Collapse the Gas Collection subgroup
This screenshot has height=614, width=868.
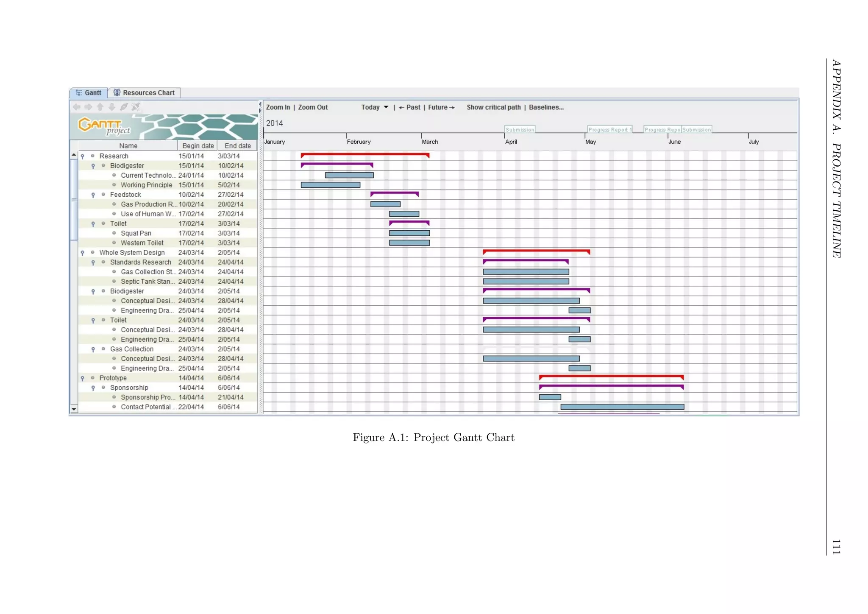93,349
